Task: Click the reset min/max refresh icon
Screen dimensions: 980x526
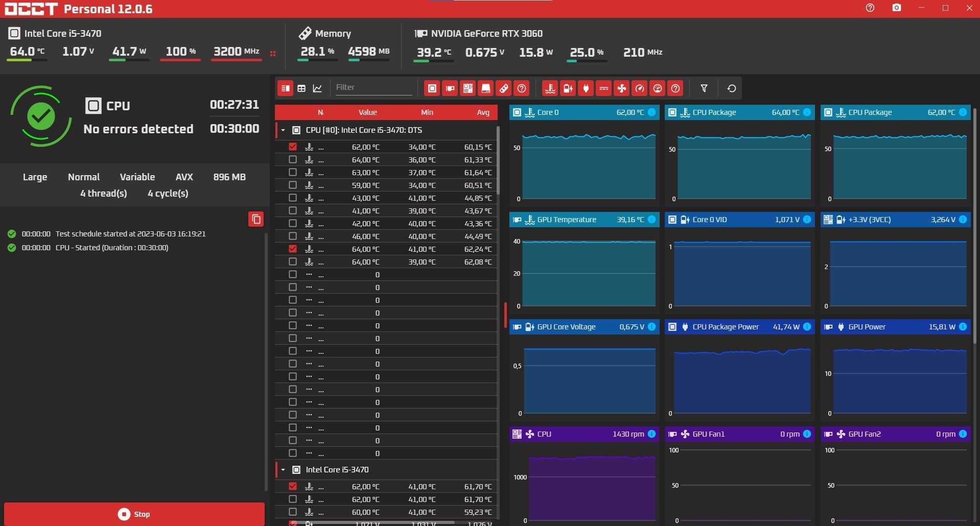Action: (x=732, y=88)
